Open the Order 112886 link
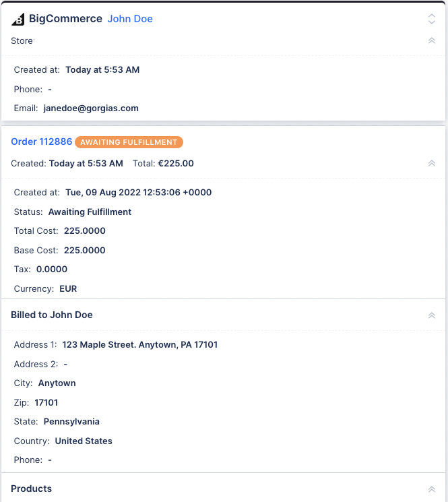 click(x=42, y=142)
